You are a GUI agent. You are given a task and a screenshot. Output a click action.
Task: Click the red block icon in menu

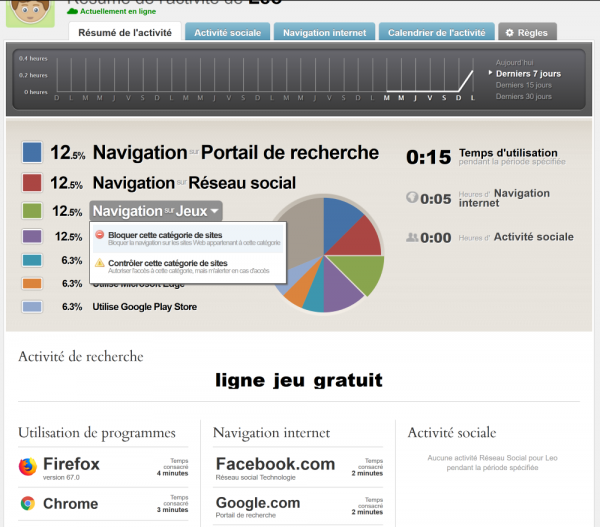pyautogui.click(x=99, y=235)
